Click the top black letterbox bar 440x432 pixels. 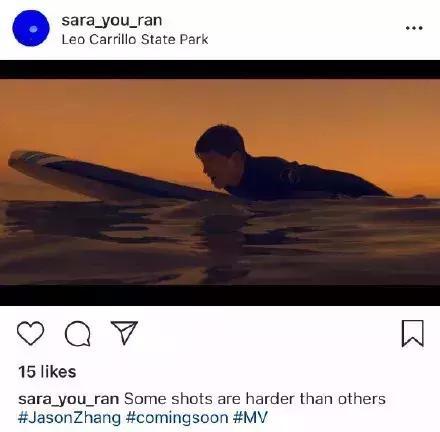pos(220,69)
